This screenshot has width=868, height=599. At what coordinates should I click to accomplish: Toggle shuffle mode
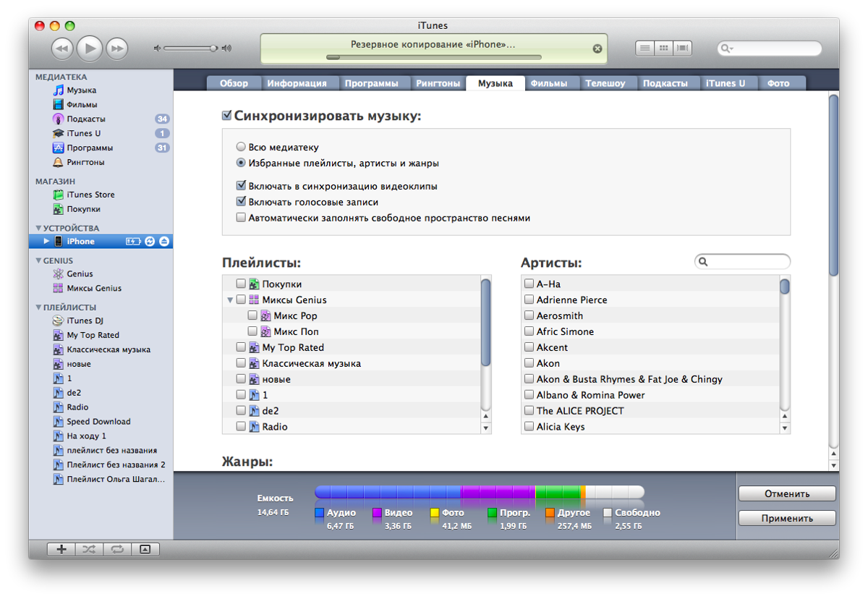tap(89, 549)
